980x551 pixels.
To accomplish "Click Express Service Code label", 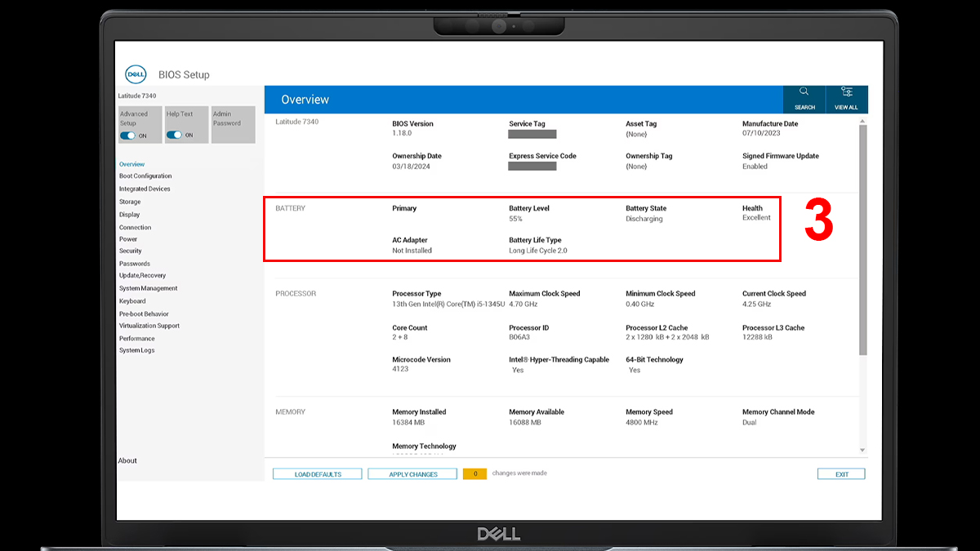I will pyautogui.click(x=542, y=156).
